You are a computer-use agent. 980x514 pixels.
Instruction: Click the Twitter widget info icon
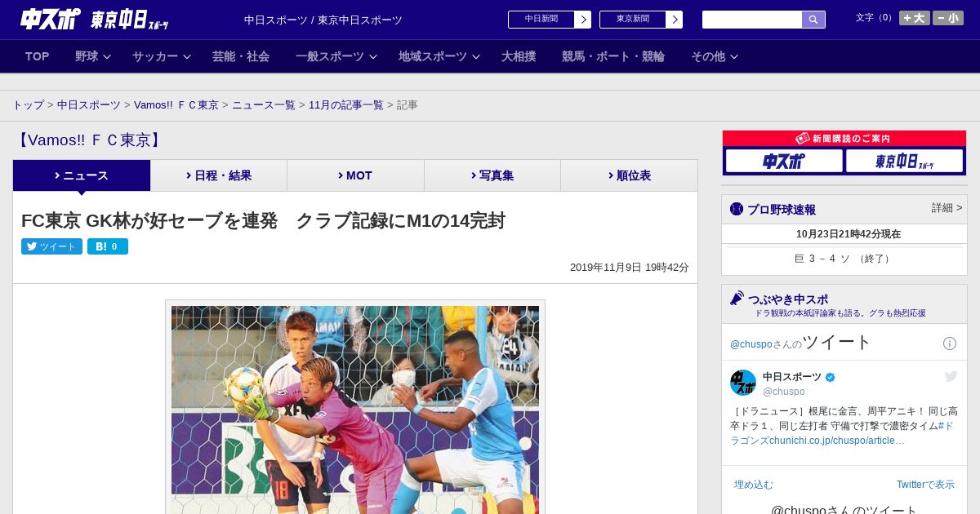click(x=950, y=343)
